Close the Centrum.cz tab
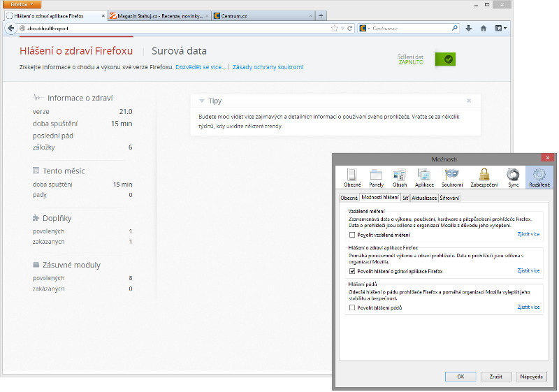The height and width of the screenshot is (392, 559). (x=311, y=16)
